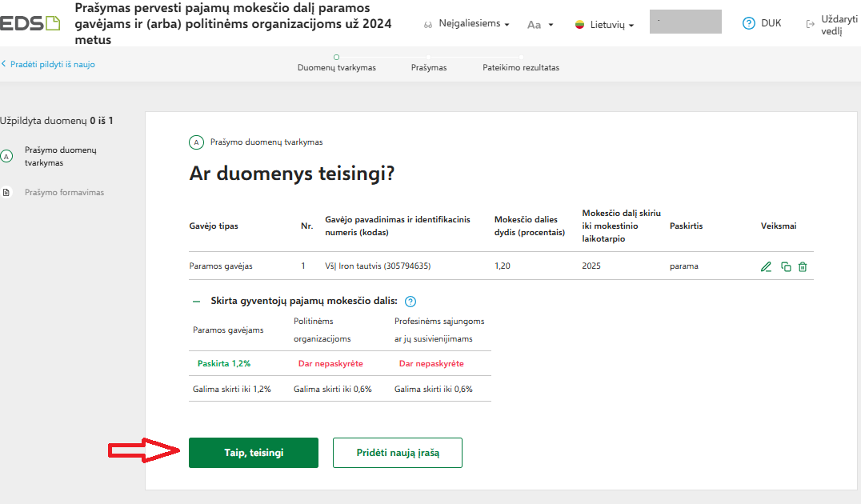Viewport: 861px width, 504px height.
Task: Open the Aa font size dropdown
Action: coord(540,25)
